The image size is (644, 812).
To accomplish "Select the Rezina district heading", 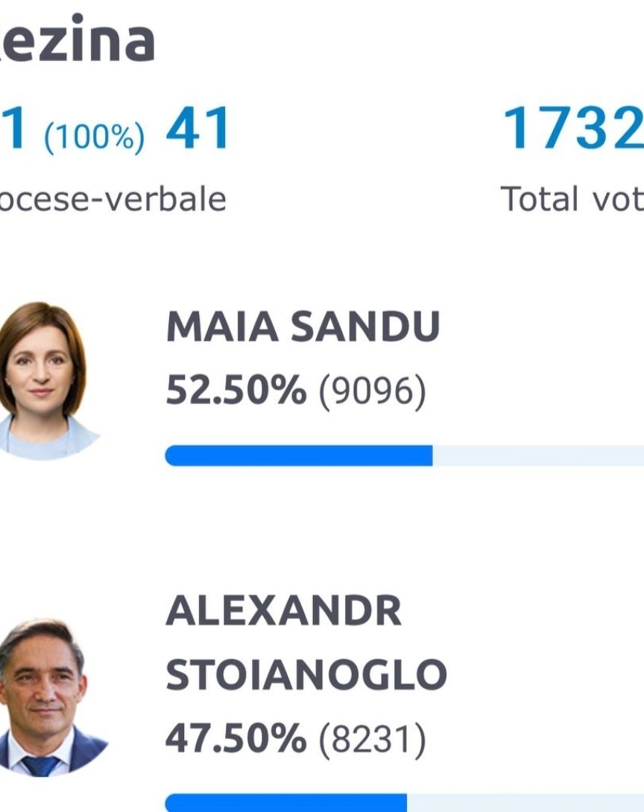I will [x=77, y=38].
